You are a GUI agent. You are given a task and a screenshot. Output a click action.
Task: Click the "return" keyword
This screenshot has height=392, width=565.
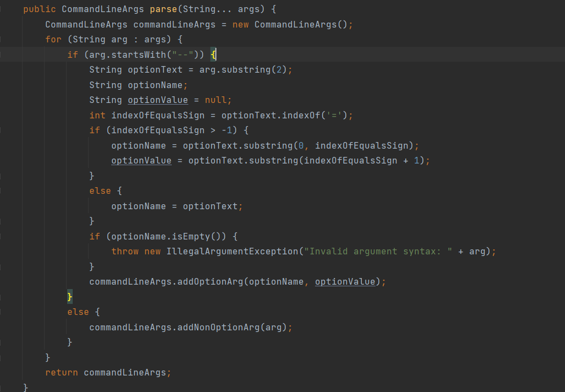[62, 372]
